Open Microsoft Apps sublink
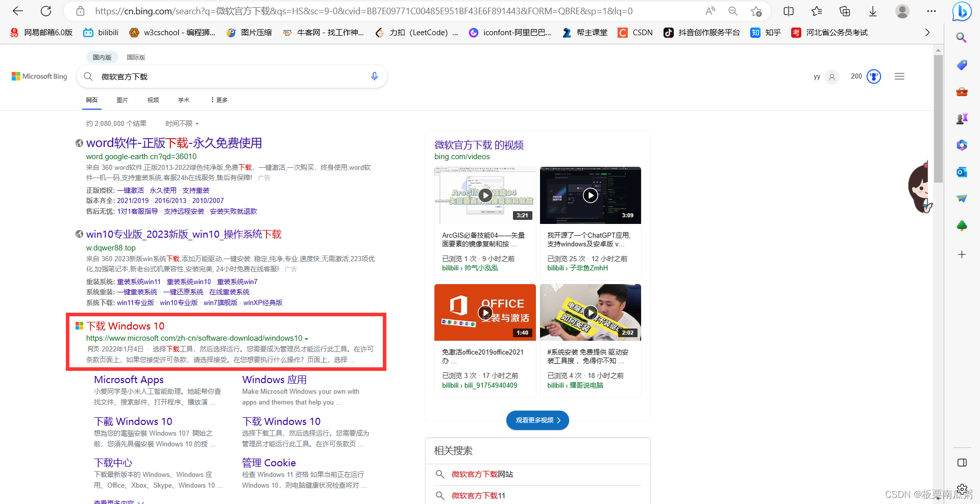 coord(129,380)
